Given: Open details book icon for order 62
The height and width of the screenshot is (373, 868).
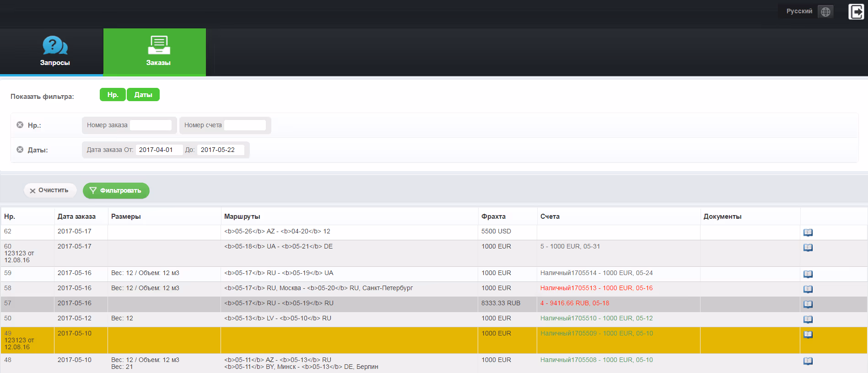Looking at the screenshot, I should (x=808, y=232).
